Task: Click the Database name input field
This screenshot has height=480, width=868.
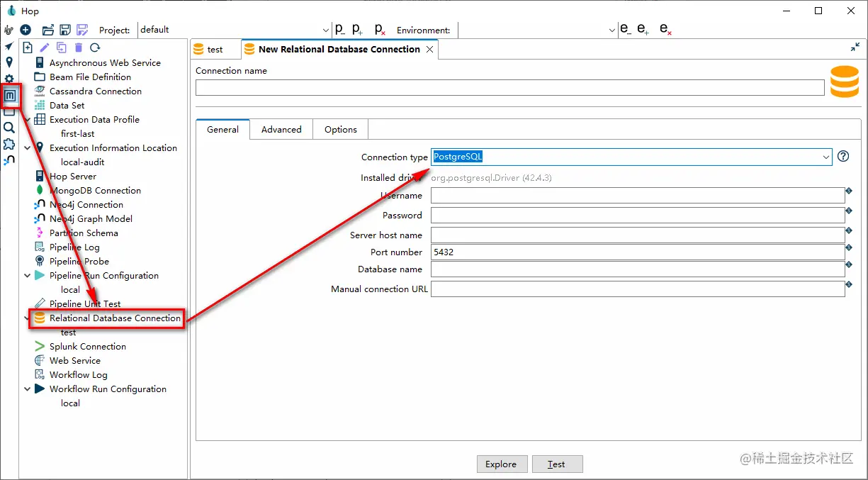Action: [638, 269]
